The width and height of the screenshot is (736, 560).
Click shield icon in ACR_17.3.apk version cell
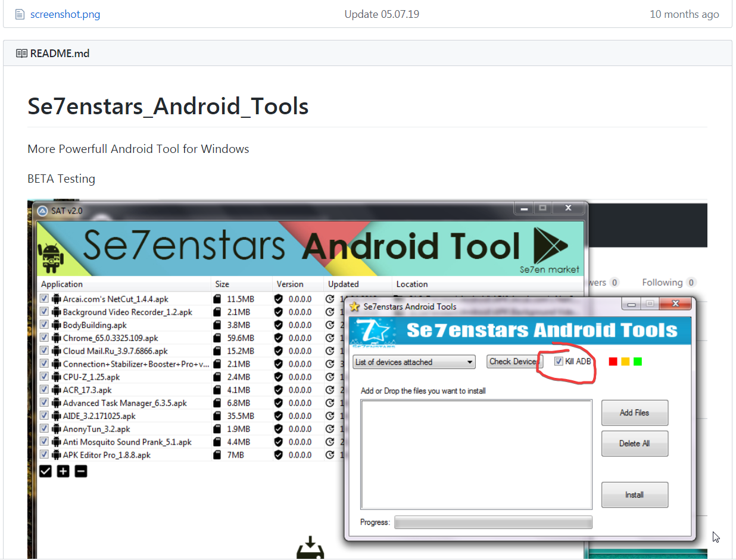pos(278,390)
